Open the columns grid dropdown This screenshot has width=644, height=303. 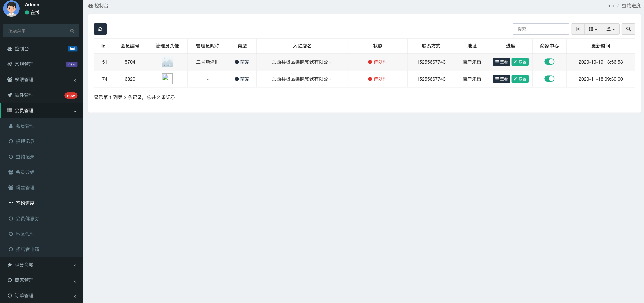click(593, 29)
